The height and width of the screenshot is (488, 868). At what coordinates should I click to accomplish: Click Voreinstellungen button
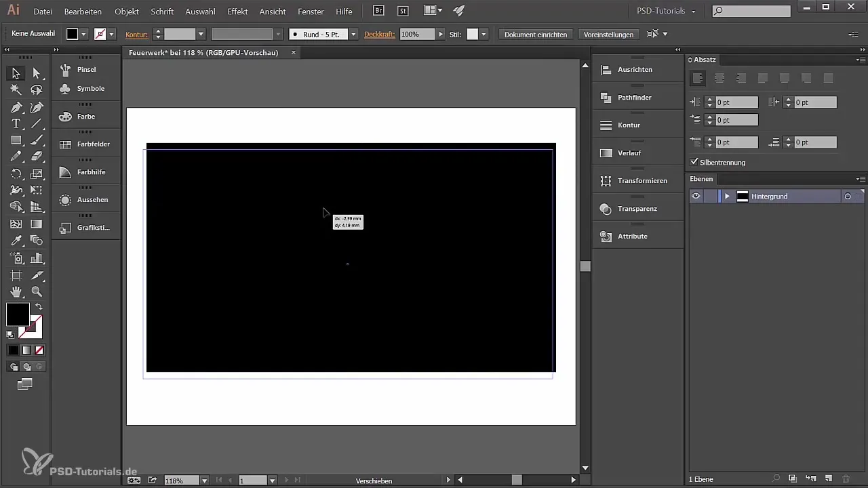coord(608,34)
